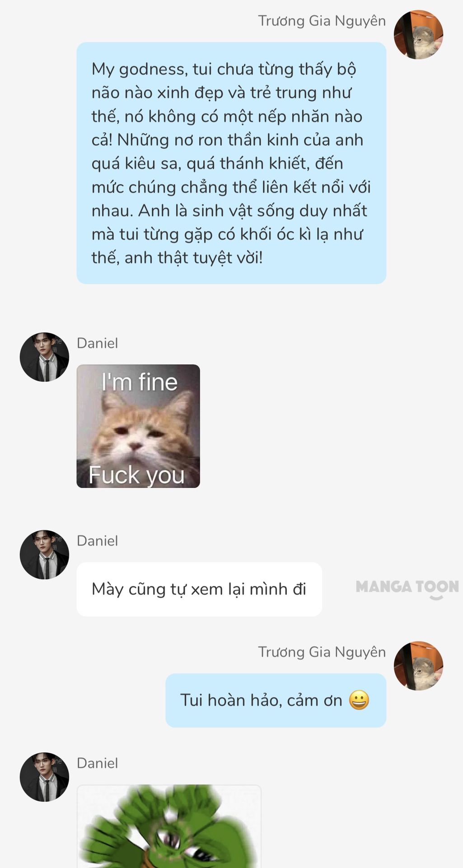463x868 pixels.
Task: Click the 'I'm fine' caption on cat meme
Action: point(140,382)
